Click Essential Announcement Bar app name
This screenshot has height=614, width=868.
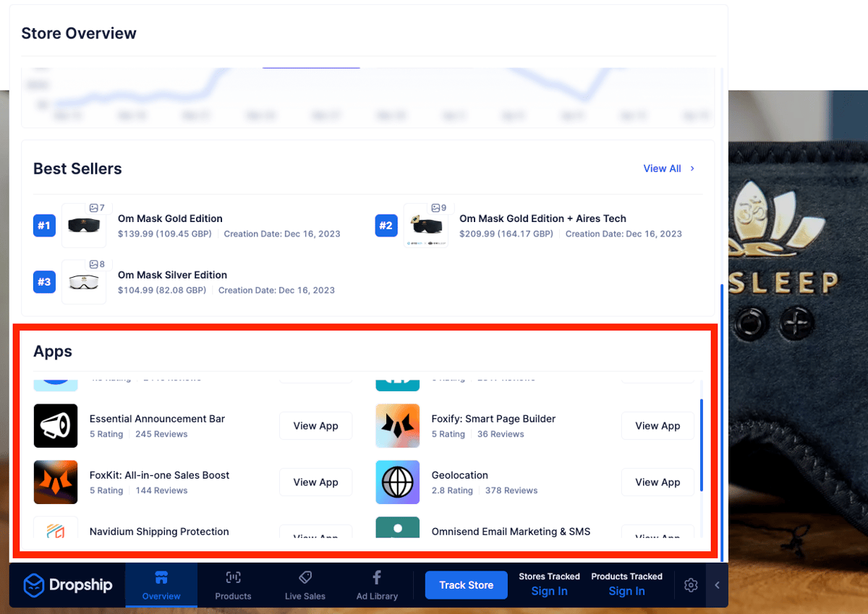157,419
